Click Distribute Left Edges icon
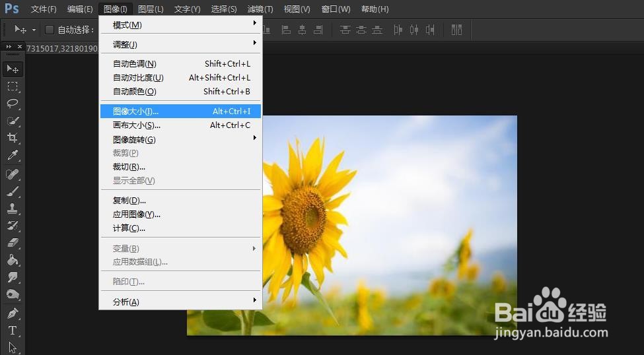The height and width of the screenshot is (355, 644). click(x=398, y=30)
